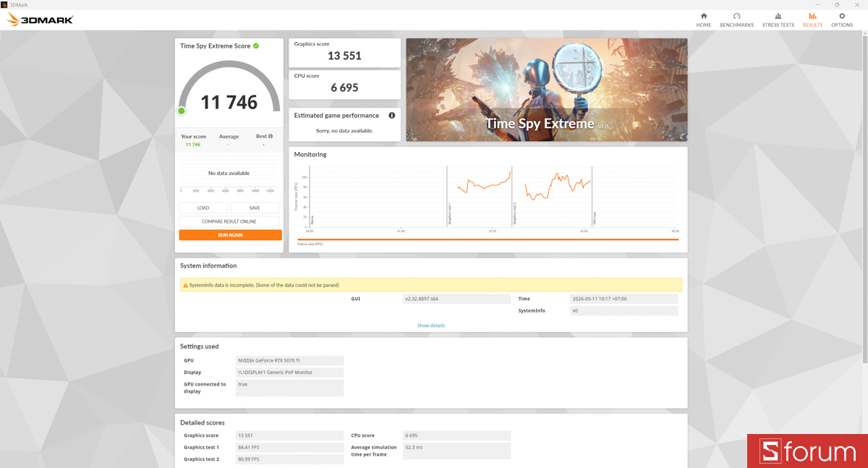
Task: Click the Time Spy Extreme artwork thumbnail
Action: [547, 90]
